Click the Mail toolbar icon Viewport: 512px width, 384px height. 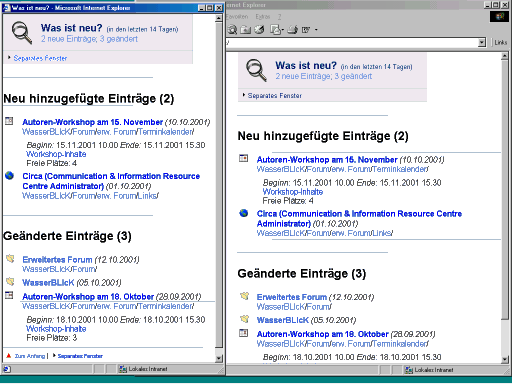click(275, 30)
